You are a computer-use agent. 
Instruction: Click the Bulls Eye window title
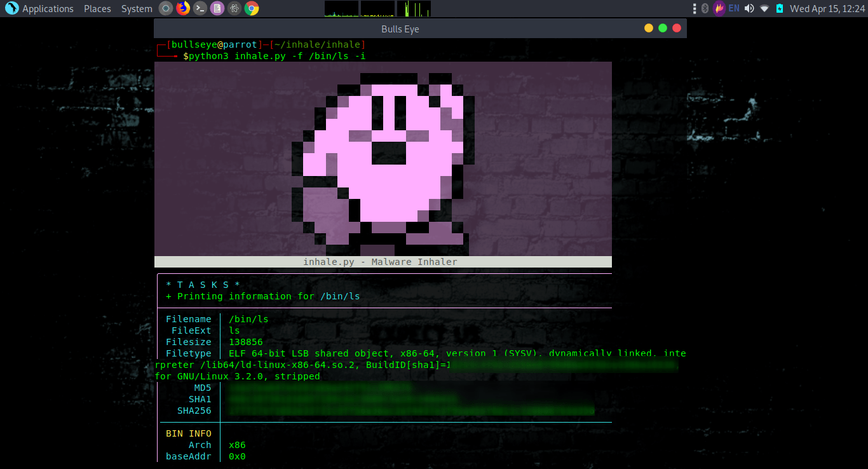pyautogui.click(x=400, y=29)
